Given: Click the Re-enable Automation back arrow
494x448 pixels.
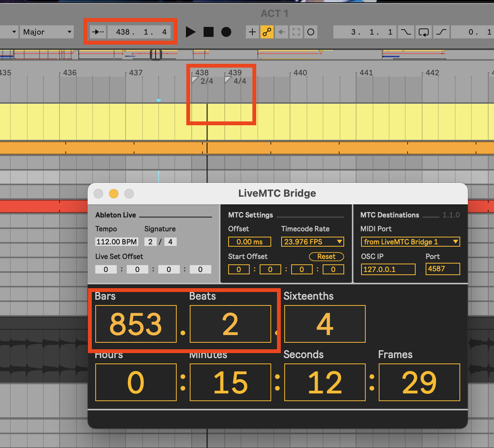Looking at the screenshot, I should (x=282, y=32).
